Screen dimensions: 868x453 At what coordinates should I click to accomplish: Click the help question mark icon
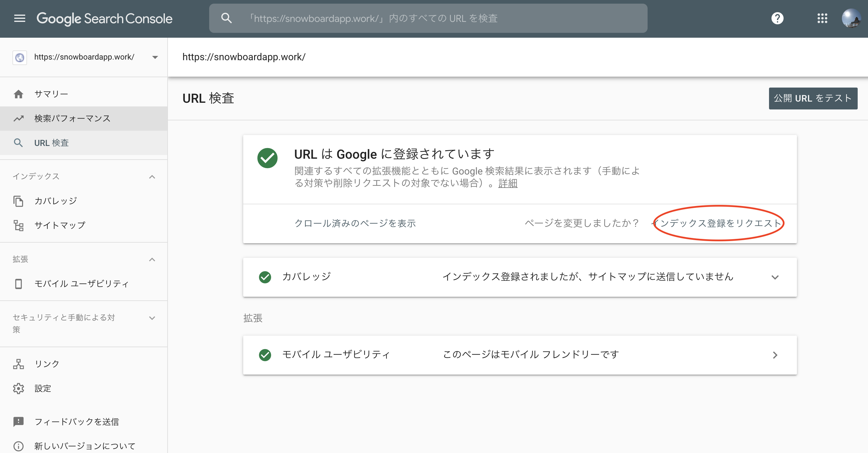(x=777, y=18)
